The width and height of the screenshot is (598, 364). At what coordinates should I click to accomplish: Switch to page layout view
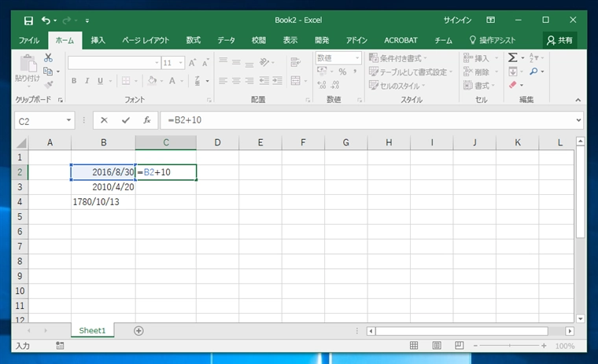pyautogui.click(x=437, y=345)
